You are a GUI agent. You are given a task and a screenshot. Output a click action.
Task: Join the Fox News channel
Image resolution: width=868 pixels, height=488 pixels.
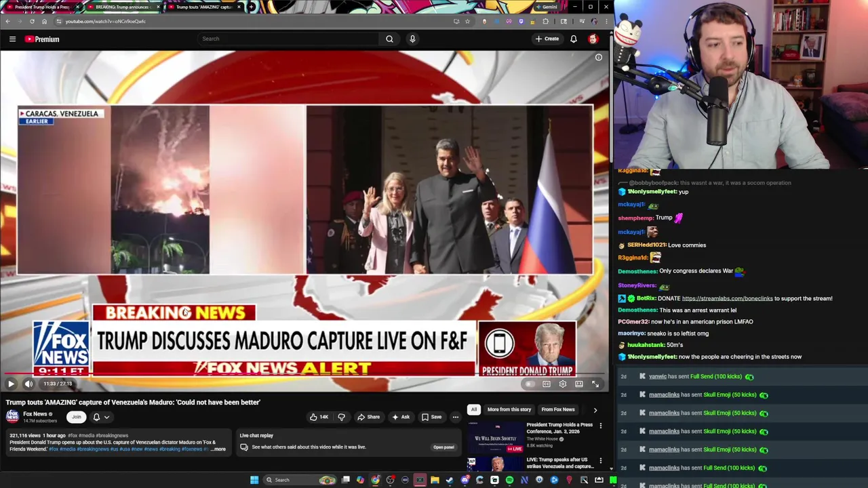pyautogui.click(x=77, y=417)
